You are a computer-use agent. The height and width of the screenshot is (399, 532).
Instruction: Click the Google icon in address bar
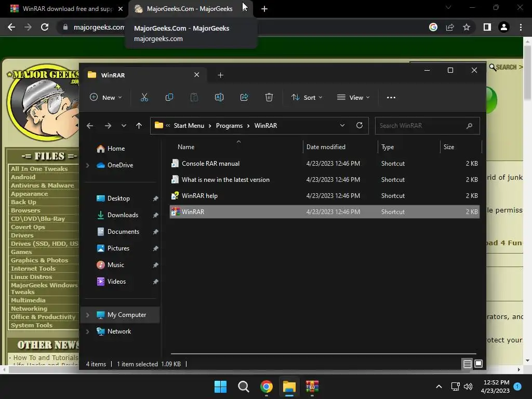click(433, 27)
